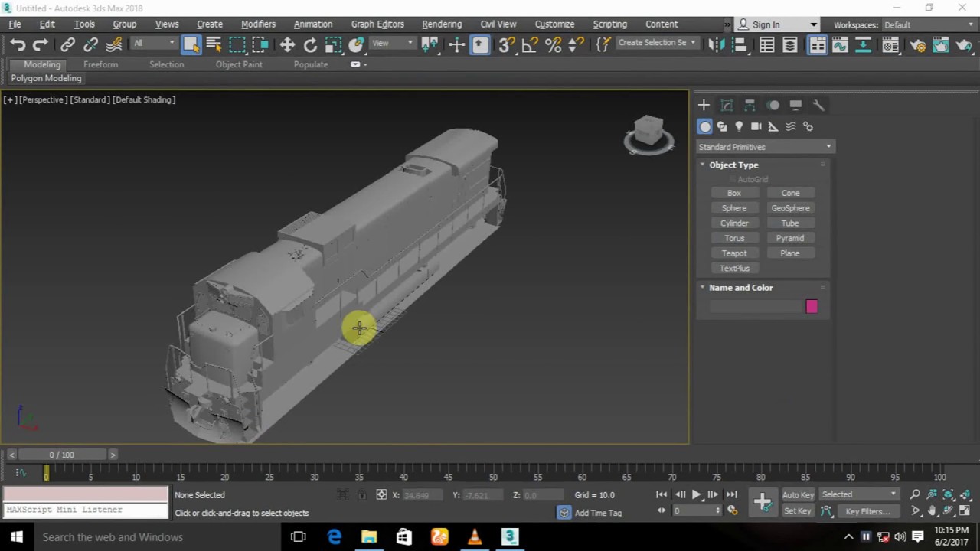The width and height of the screenshot is (980, 551).
Task: Open the Scene Explorer toggle icon
Action: point(767,45)
